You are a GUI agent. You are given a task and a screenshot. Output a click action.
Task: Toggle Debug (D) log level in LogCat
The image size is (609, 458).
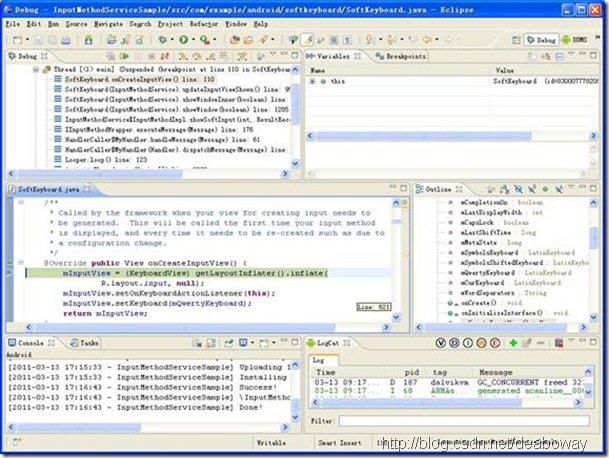pos(454,343)
